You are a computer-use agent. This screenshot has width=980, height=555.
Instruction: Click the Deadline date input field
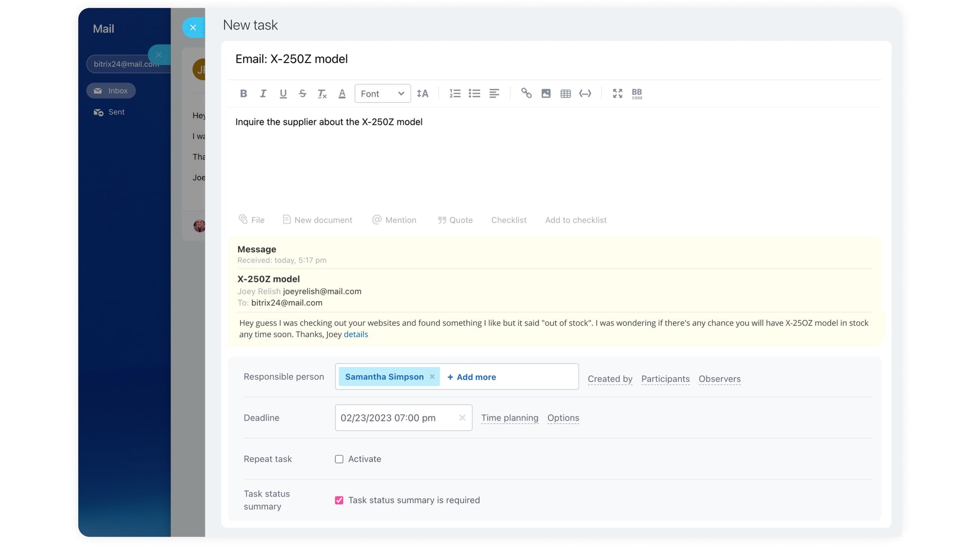point(395,418)
